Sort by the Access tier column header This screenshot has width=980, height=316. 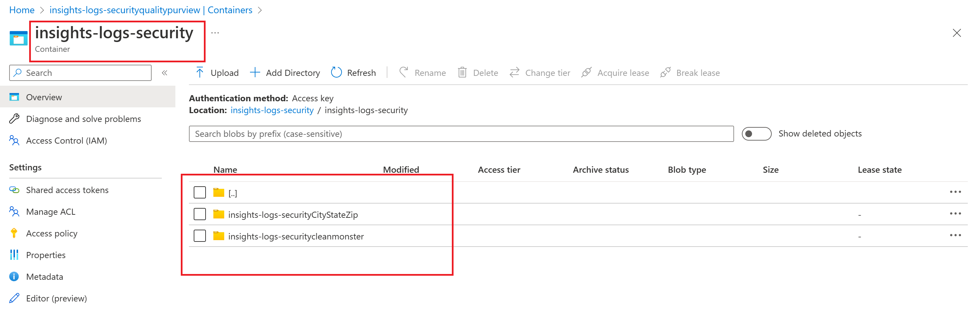(x=499, y=169)
